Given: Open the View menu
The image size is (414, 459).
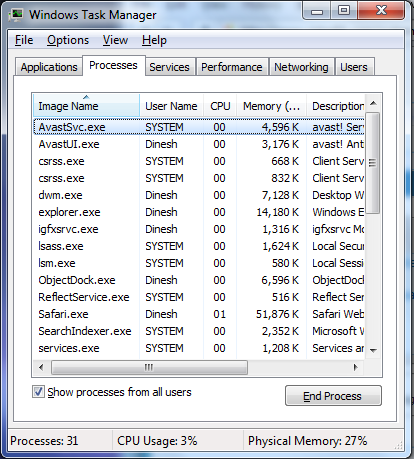Looking at the screenshot, I should (x=115, y=40).
